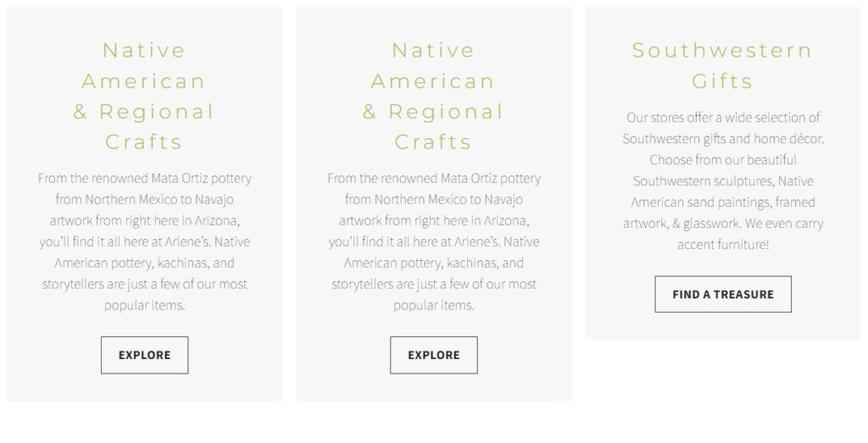The width and height of the screenshot is (868, 443).
Task: Click 'popular items.' text in the middle card
Action: [x=434, y=305]
